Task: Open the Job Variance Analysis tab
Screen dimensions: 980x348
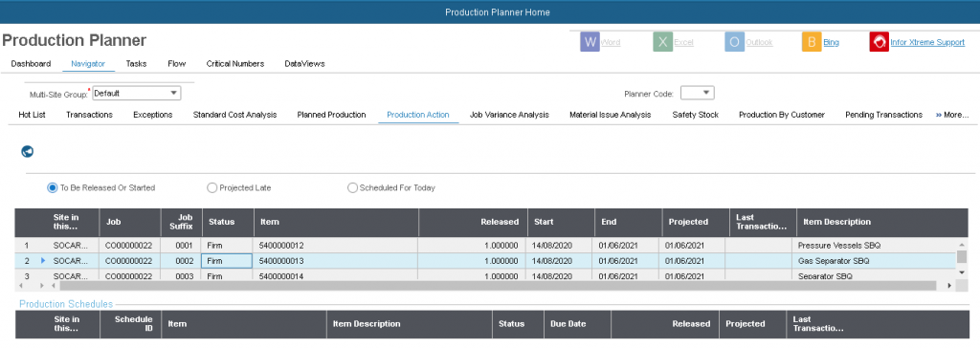Action: tap(509, 115)
